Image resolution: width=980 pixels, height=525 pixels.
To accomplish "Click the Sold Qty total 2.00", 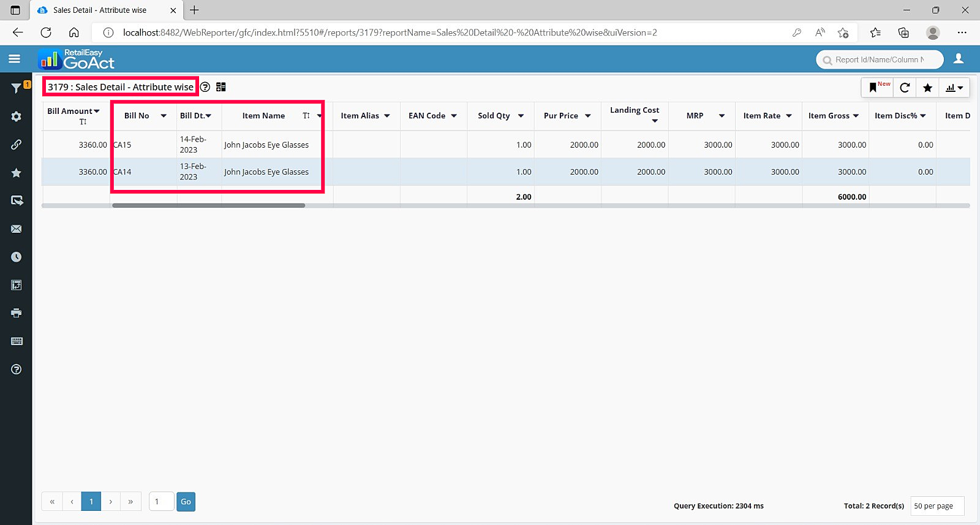I will pos(524,197).
